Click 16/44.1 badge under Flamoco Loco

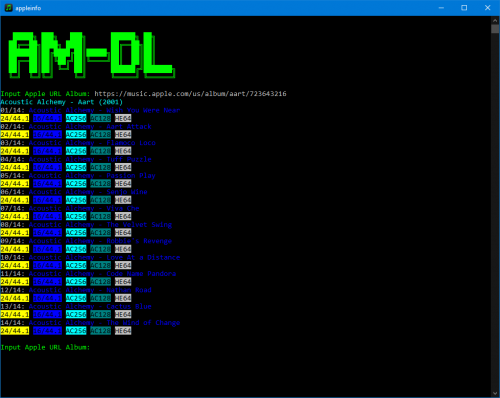click(47, 151)
